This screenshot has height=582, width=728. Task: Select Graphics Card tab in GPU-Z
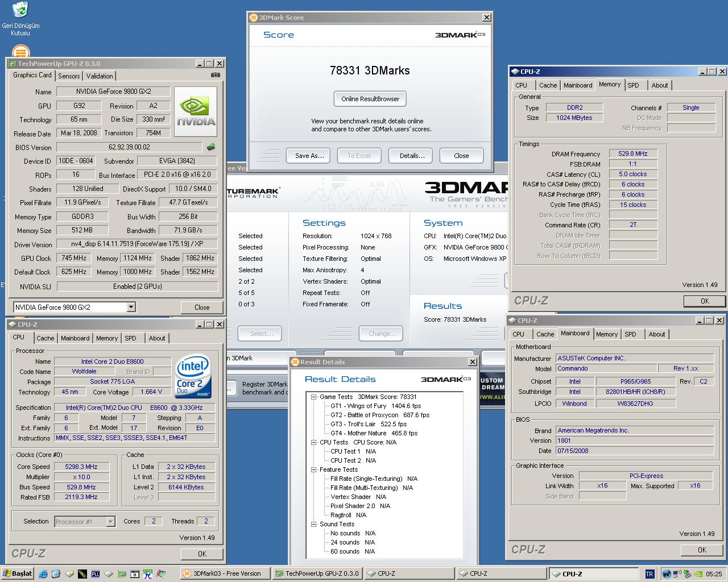[32, 75]
